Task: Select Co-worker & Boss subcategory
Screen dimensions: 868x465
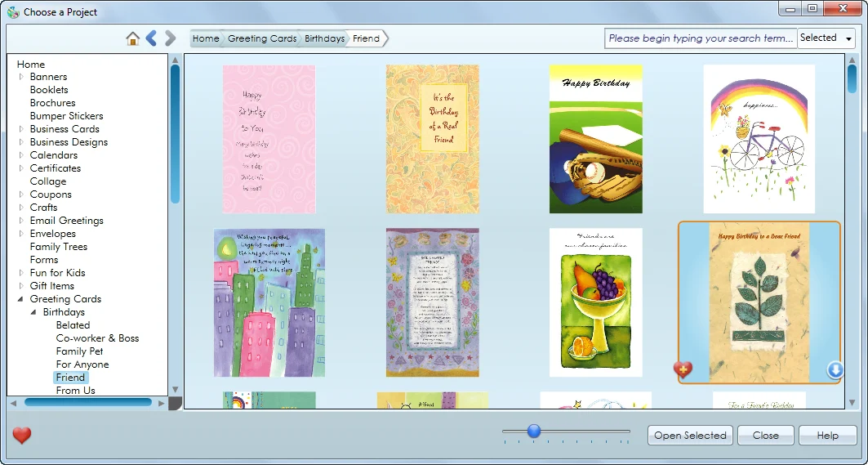Action: [x=97, y=338]
